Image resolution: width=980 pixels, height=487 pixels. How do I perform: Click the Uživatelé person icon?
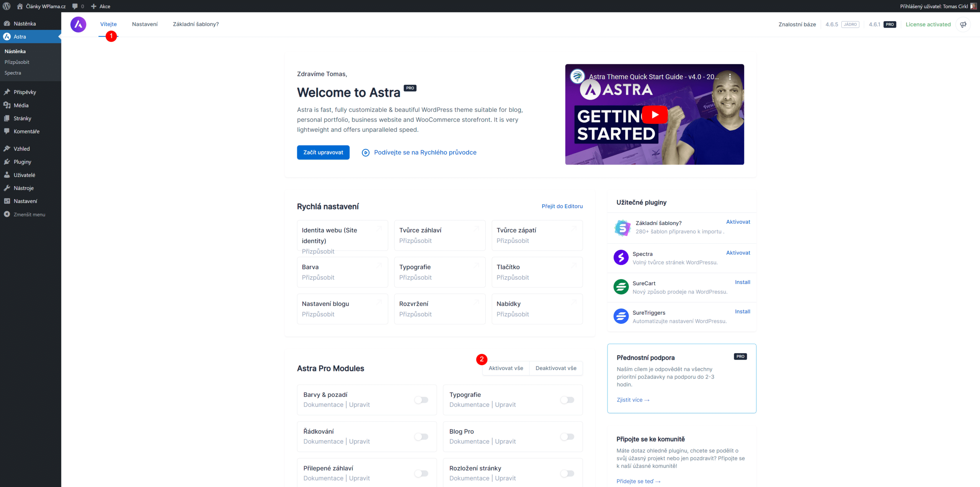tap(7, 175)
